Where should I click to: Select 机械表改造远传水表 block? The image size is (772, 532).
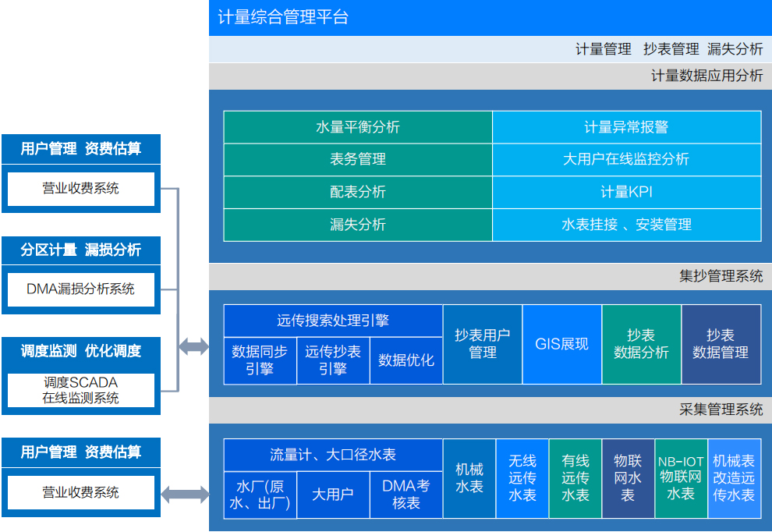[x=734, y=478]
